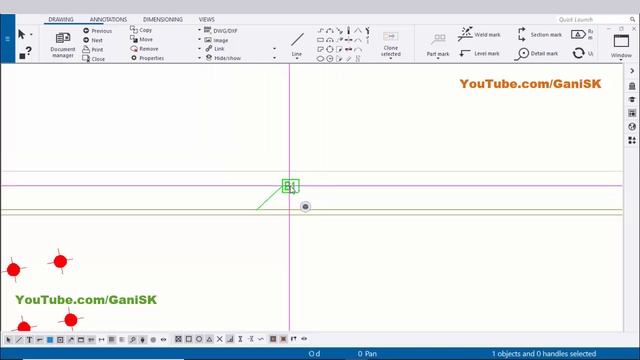Screen dimensions: 640x360
Task: Toggle the snap to center points circle switch
Action: coord(199,339)
